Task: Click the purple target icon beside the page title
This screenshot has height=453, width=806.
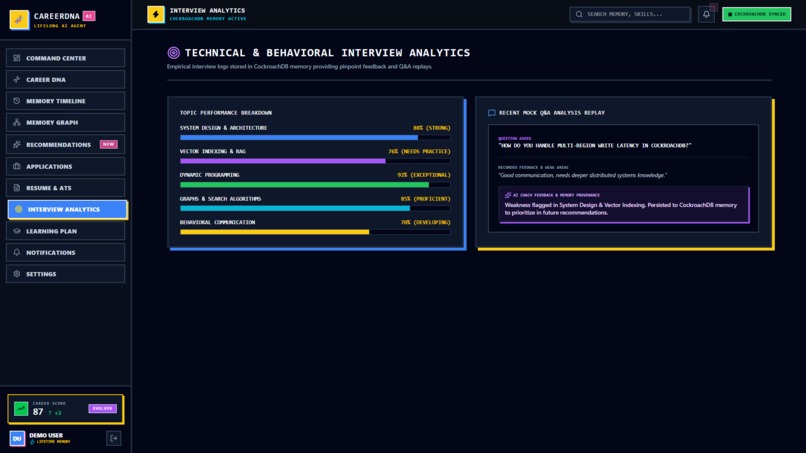Action: coord(174,52)
